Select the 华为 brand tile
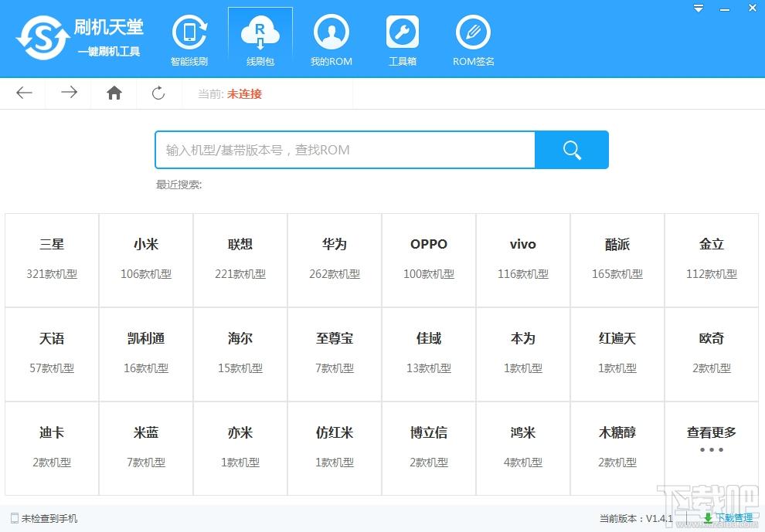765x532 pixels. (x=334, y=260)
